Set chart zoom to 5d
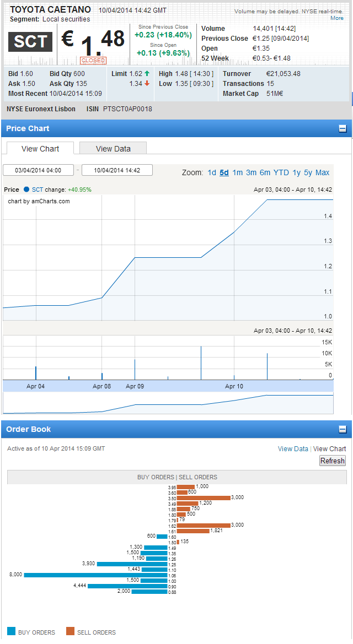Viewport: 353px width, 644px height. [224, 172]
